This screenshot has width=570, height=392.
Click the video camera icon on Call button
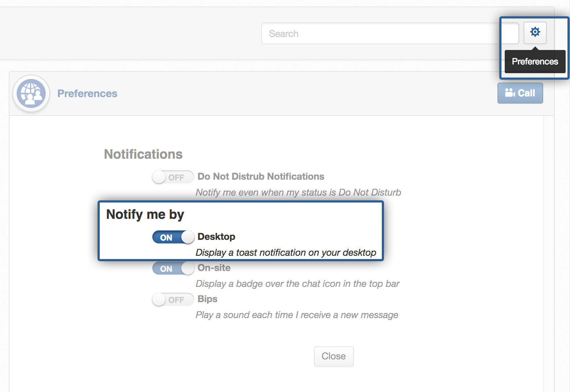509,93
